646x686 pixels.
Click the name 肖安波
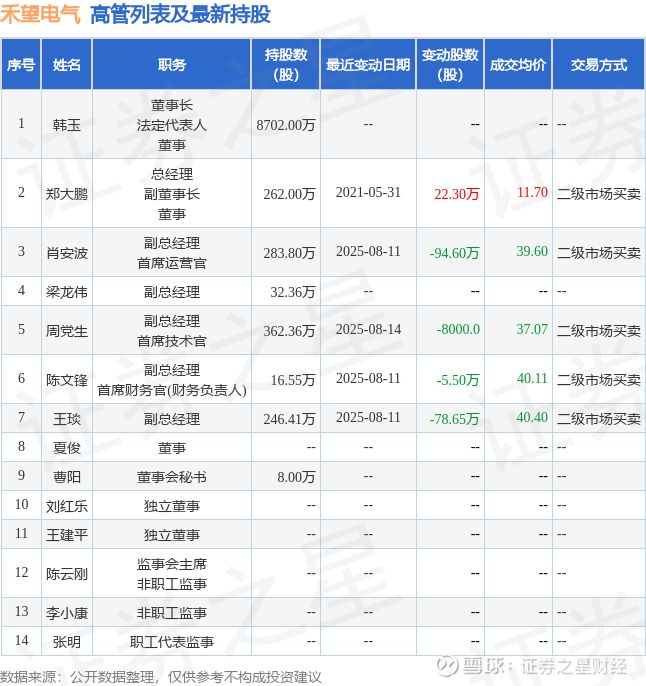[x=66, y=253]
